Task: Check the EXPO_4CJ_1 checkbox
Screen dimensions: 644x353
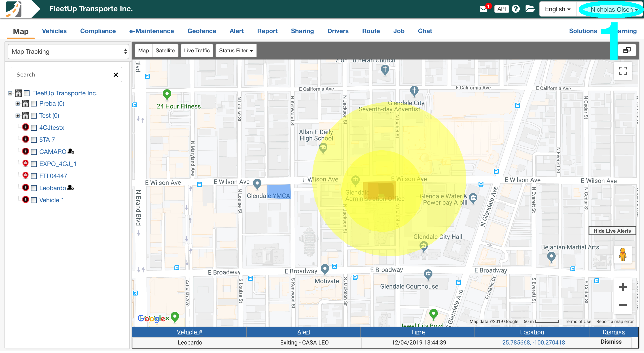Action: coord(34,164)
